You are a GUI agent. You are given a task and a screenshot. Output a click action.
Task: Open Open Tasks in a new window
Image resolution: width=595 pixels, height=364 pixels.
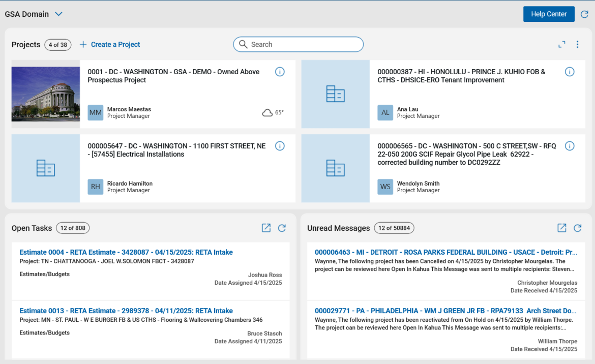click(266, 228)
